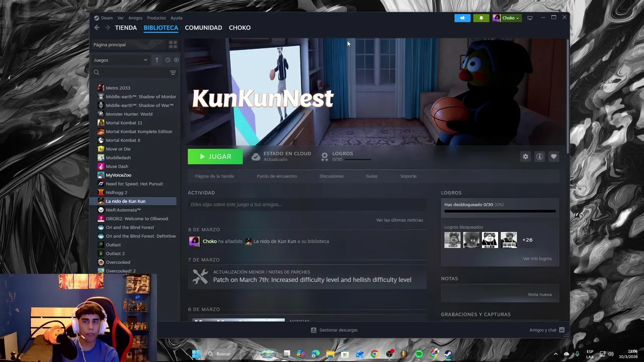Go forward with the right arrow
The width and height of the screenshot is (644, 362).
click(x=107, y=28)
